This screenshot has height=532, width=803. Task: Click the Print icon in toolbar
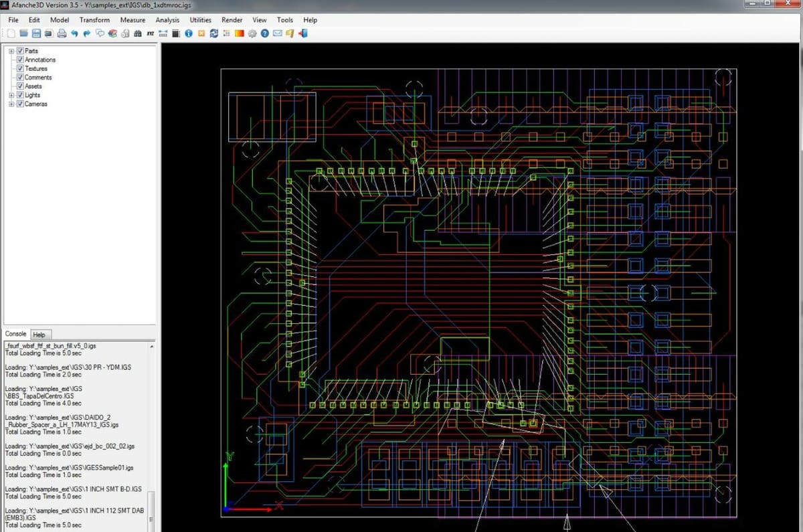click(x=62, y=33)
